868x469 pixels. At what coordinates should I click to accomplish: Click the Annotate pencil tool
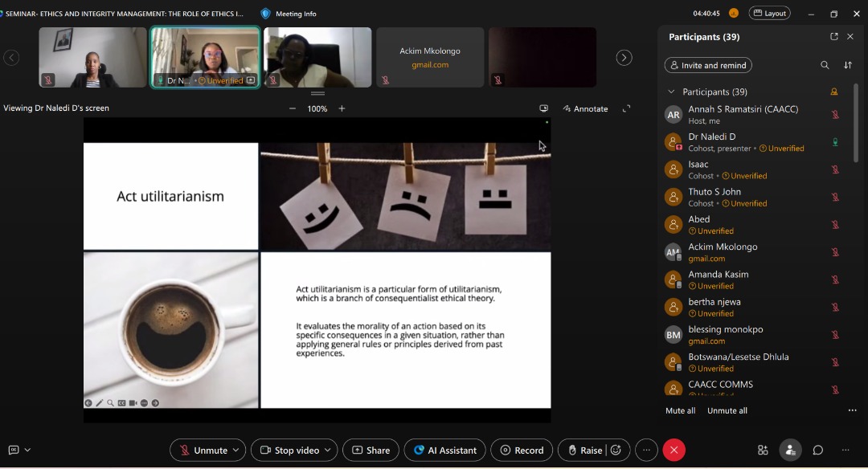pyautogui.click(x=585, y=108)
